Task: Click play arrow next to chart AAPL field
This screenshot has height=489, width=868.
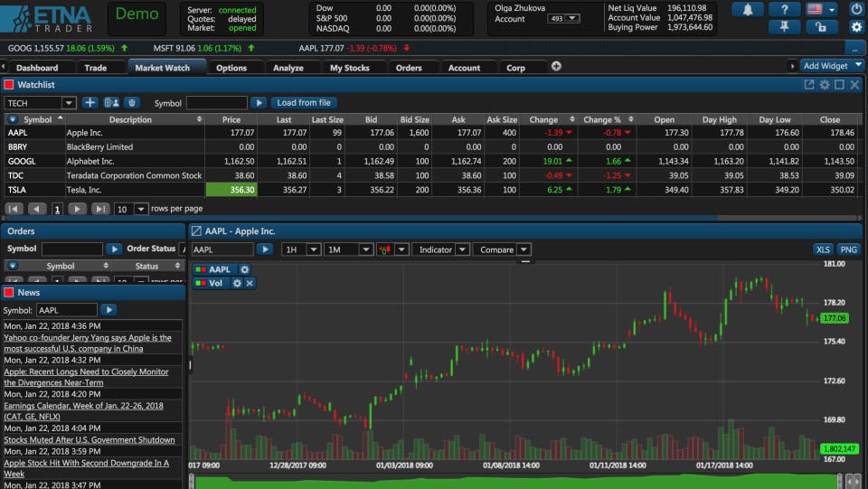Action: 265,249
